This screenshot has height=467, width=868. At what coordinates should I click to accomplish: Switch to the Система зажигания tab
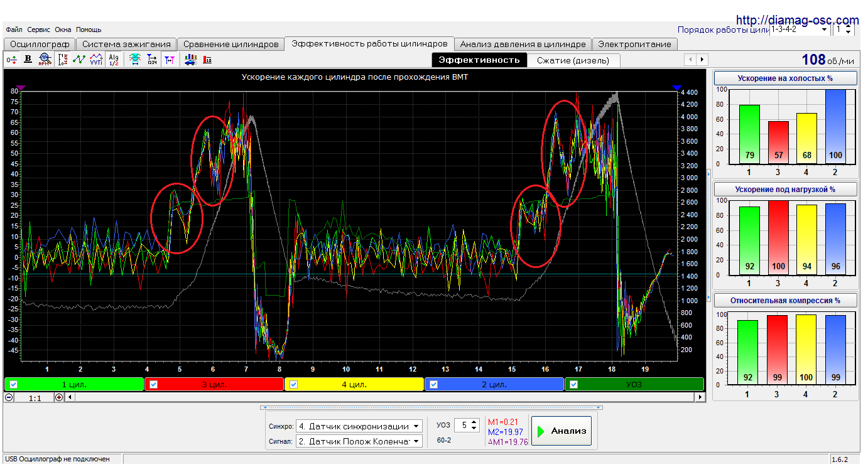point(126,44)
